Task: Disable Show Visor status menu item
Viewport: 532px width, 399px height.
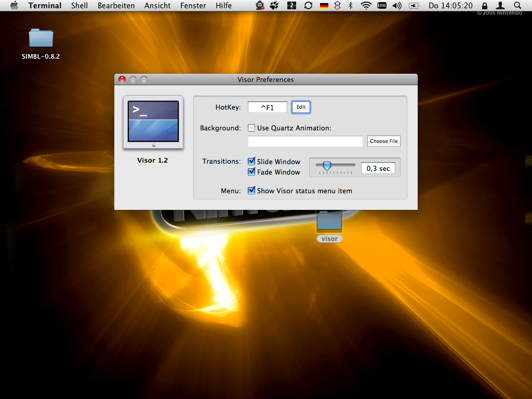Action: tap(251, 190)
